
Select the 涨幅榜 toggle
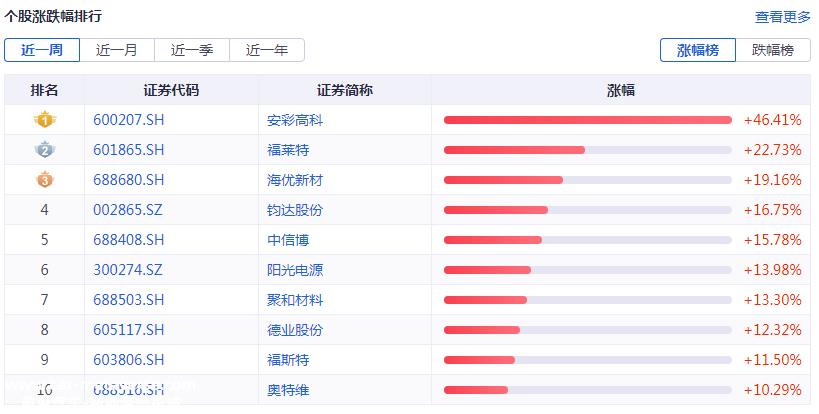pos(698,50)
